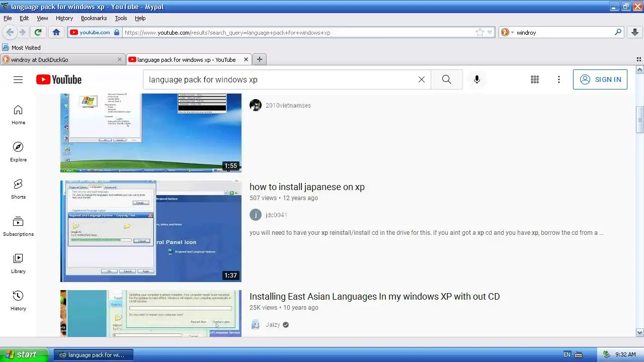The width and height of the screenshot is (644, 362).
Task: Open Shorts in the YouTube sidebar
Action: click(x=18, y=190)
